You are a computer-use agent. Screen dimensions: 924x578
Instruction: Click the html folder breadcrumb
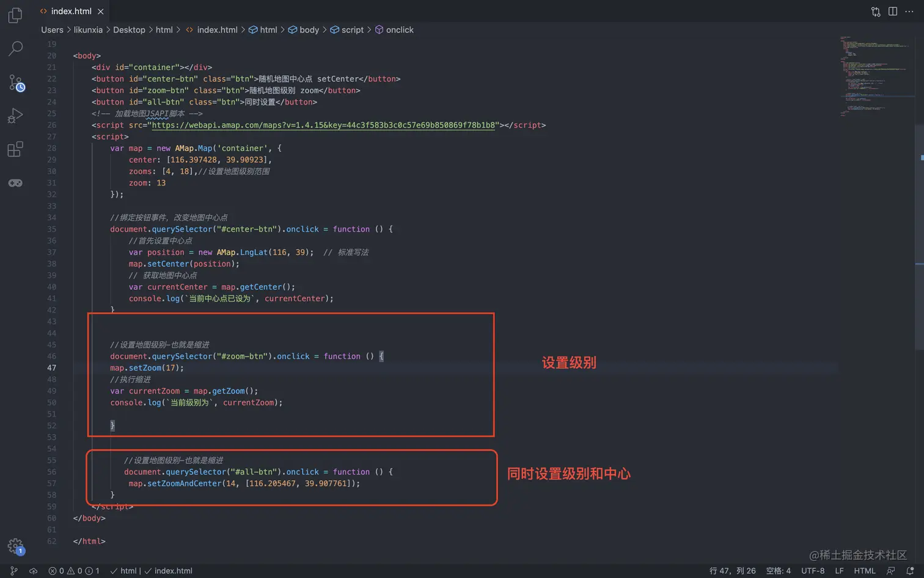pyautogui.click(x=164, y=30)
